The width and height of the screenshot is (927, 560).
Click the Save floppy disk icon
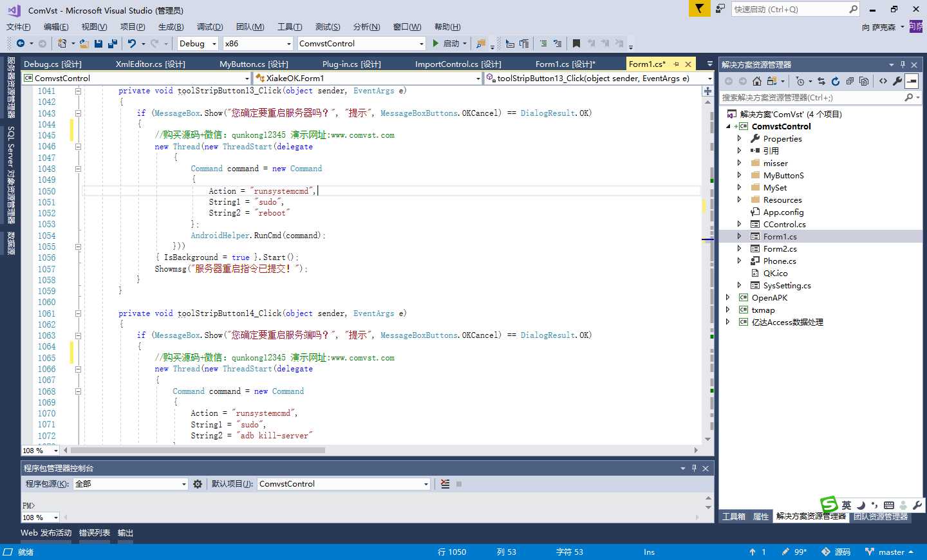[x=98, y=43]
